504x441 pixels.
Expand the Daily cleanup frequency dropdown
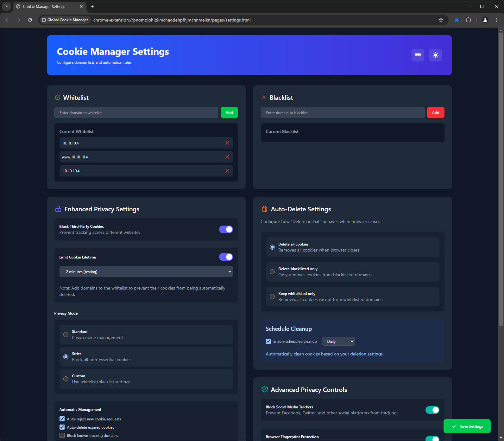click(x=338, y=341)
